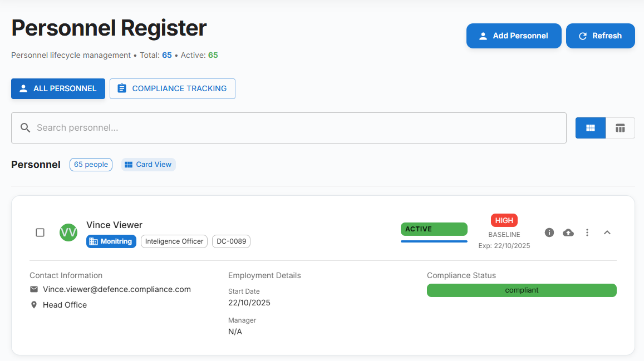The width and height of the screenshot is (644, 361).
Task: Collapse Vince Viewer's card with chevron
Action: coord(607,233)
